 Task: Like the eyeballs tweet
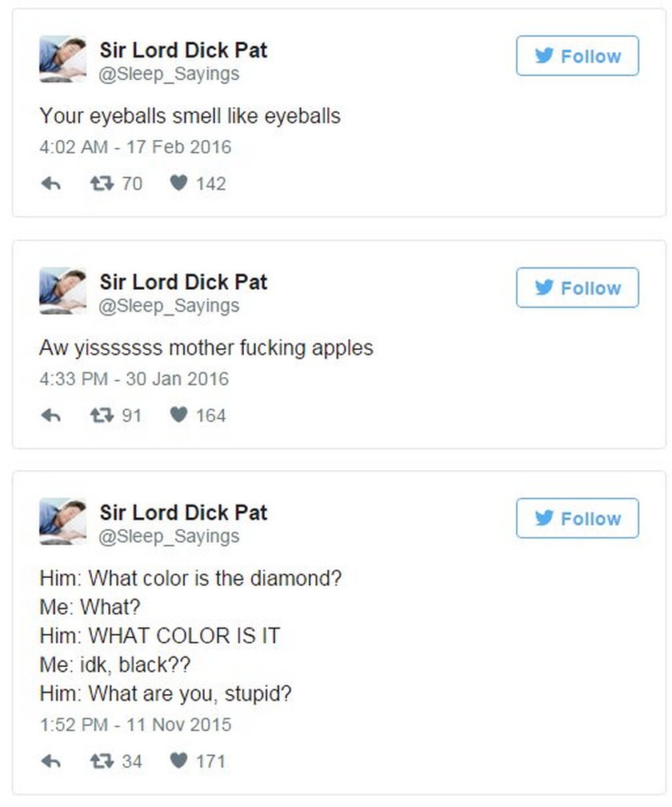pos(178,183)
